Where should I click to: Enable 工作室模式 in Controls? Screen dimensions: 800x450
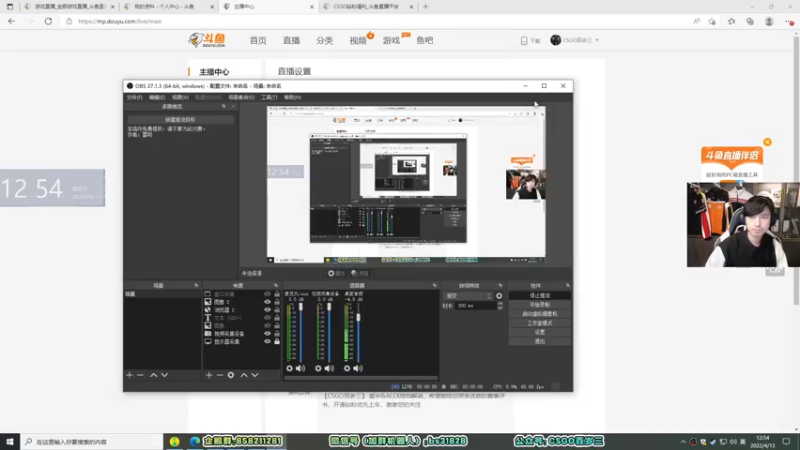pos(540,323)
